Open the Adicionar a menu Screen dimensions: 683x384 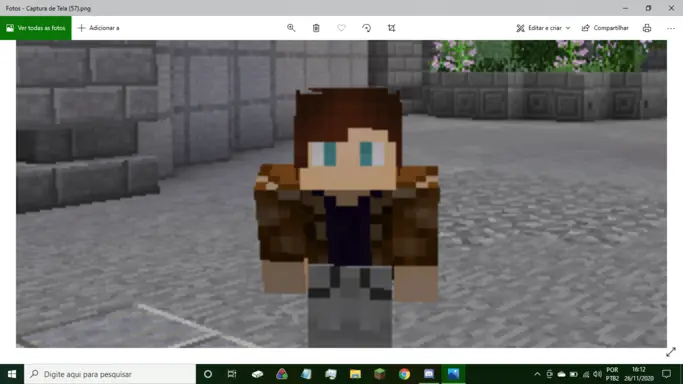point(98,28)
